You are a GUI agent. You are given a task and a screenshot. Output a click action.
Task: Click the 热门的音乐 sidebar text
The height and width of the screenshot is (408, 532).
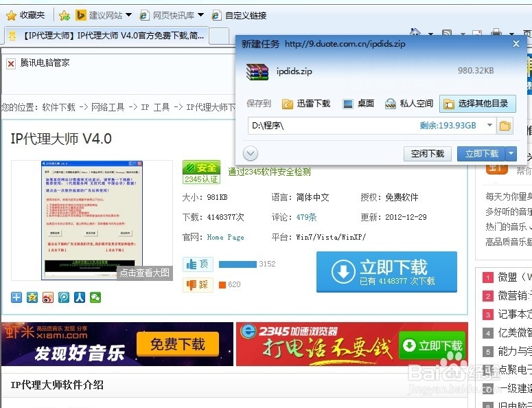coord(509,227)
